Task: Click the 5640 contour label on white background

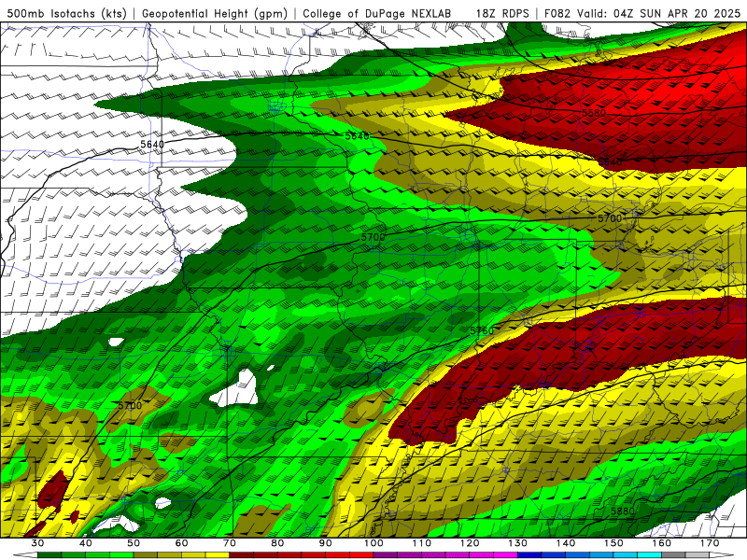Action: point(152,144)
